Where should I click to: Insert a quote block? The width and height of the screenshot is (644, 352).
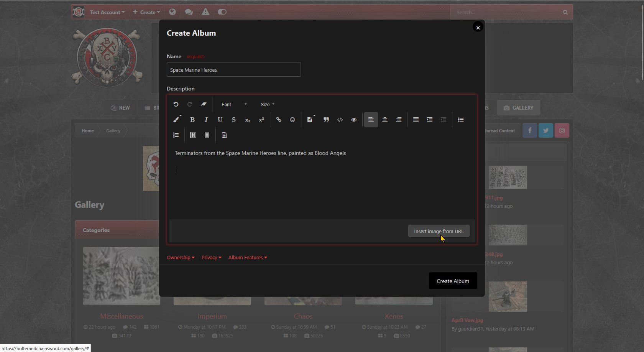pyautogui.click(x=326, y=120)
